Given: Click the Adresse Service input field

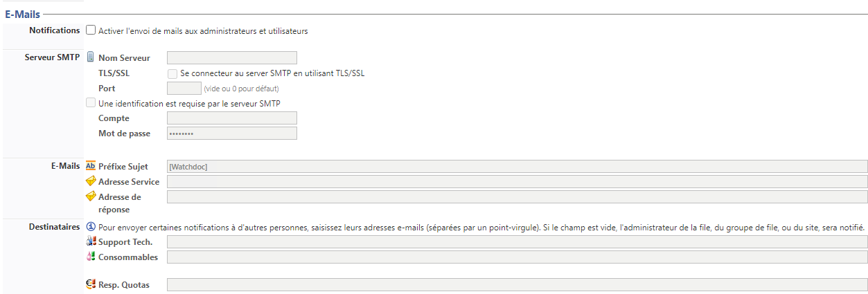Looking at the screenshot, I should pyautogui.click(x=517, y=181).
